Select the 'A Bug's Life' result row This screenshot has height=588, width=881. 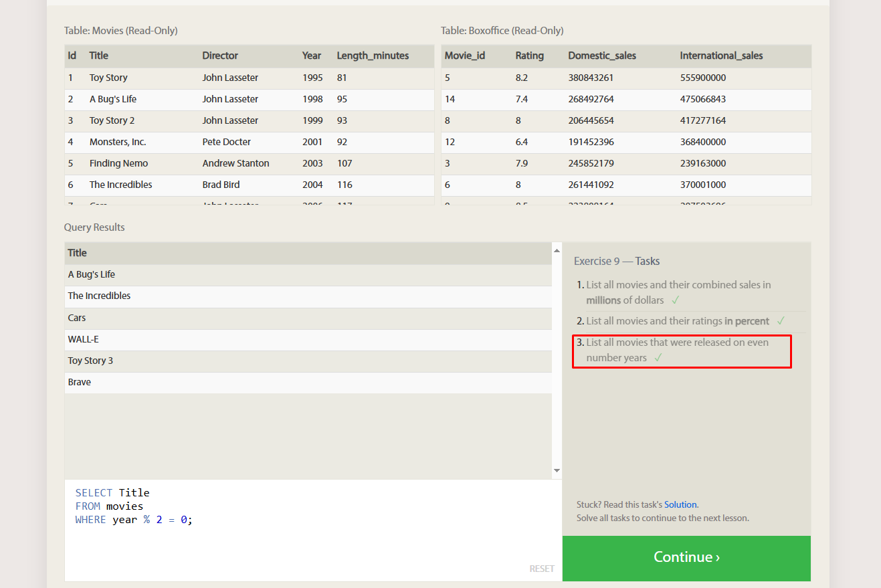308,274
